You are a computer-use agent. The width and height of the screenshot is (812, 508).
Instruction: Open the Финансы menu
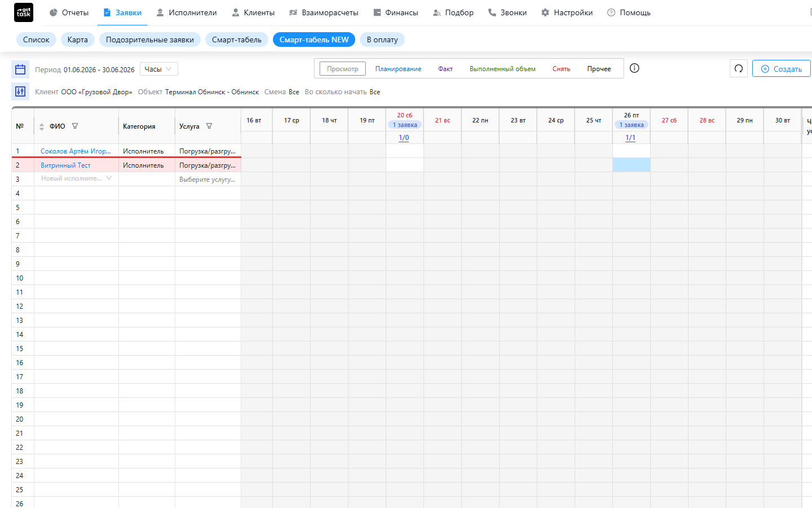(x=396, y=12)
